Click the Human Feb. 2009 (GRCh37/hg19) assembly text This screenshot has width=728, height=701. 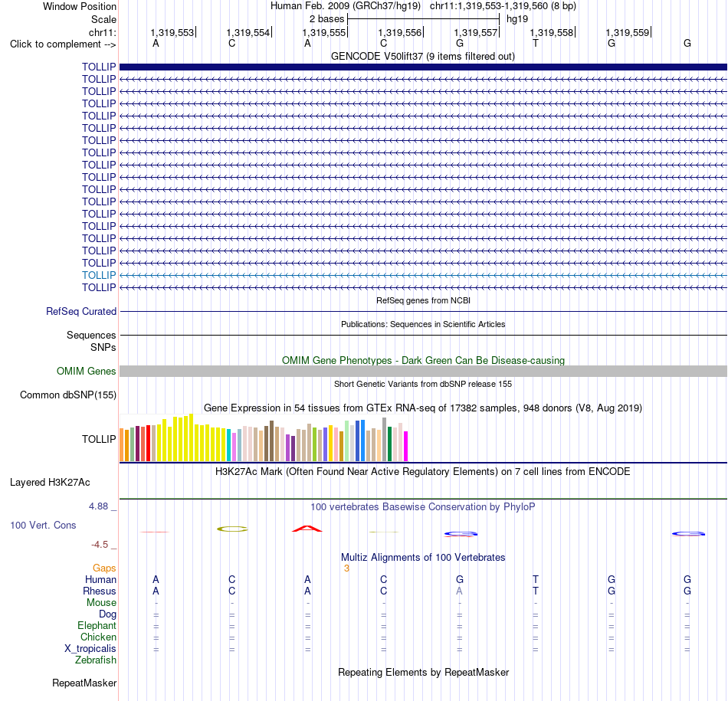point(346,6)
